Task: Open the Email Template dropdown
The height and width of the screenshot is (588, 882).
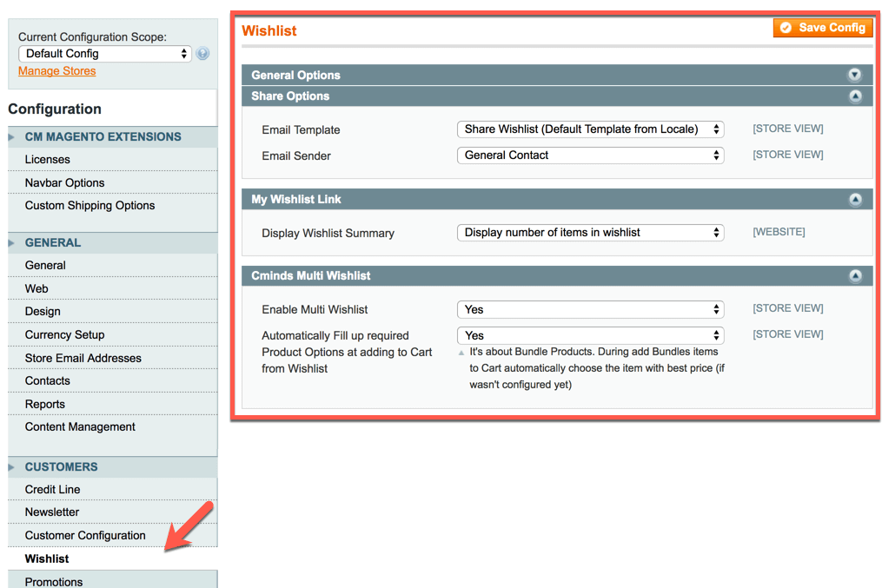Action: (x=590, y=129)
